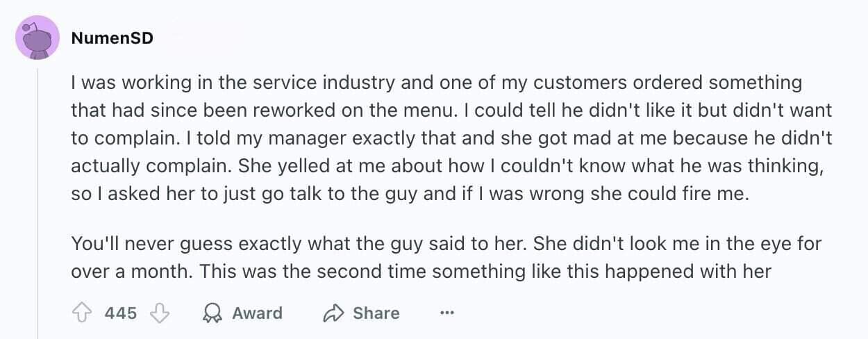Click the line starting "over a month"

[x=421, y=272]
